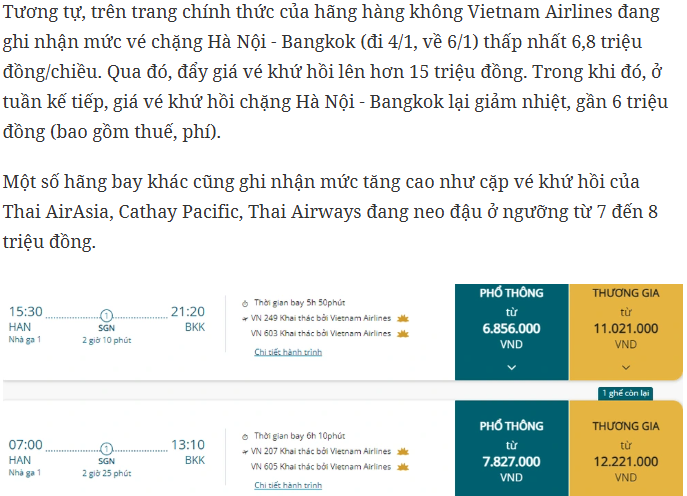Click the Vietnam Airlines lotus icon for VN 249
Viewport: 687px width, 496px height.
tap(404, 318)
